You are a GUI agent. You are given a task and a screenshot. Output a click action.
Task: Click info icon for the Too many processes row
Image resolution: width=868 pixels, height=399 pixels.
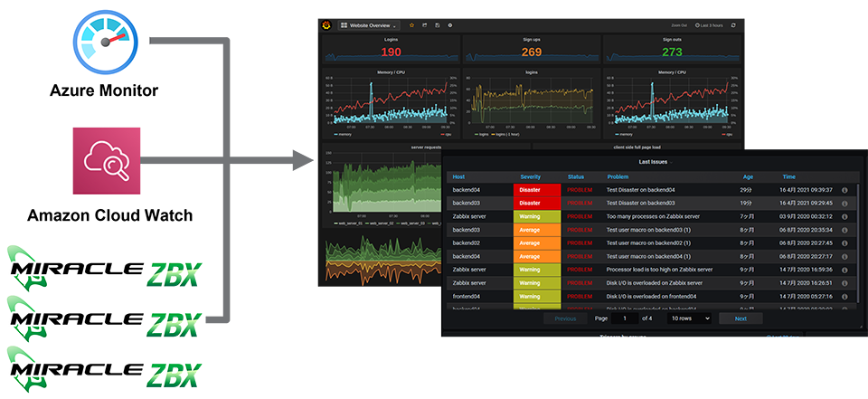click(844, 217)
